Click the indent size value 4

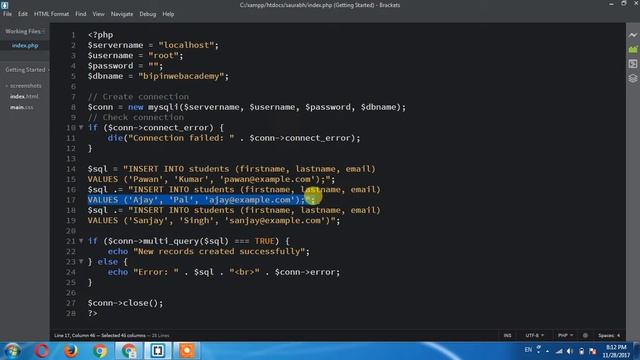tap(618, 336)
